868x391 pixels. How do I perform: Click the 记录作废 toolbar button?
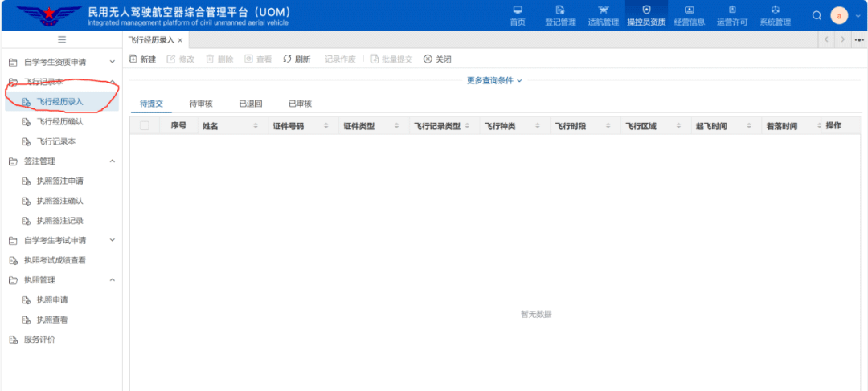(x=340, y=59)
